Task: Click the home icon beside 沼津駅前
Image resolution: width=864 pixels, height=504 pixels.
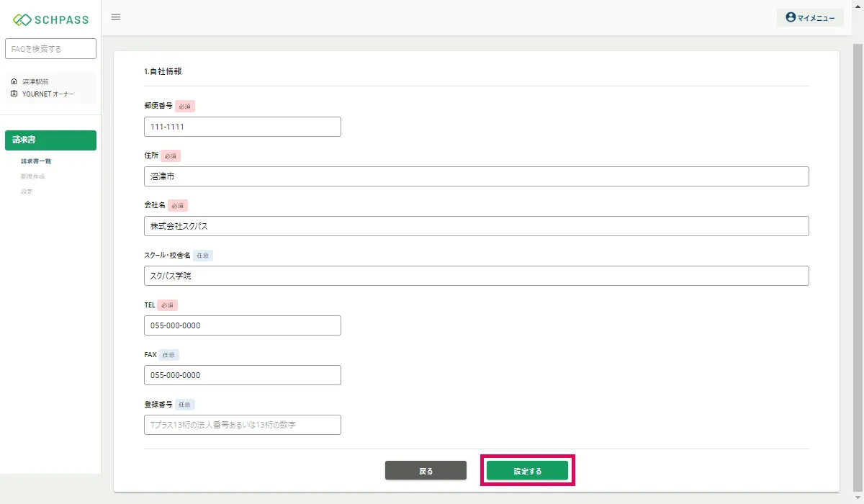Action: click(x=14, y=81)
